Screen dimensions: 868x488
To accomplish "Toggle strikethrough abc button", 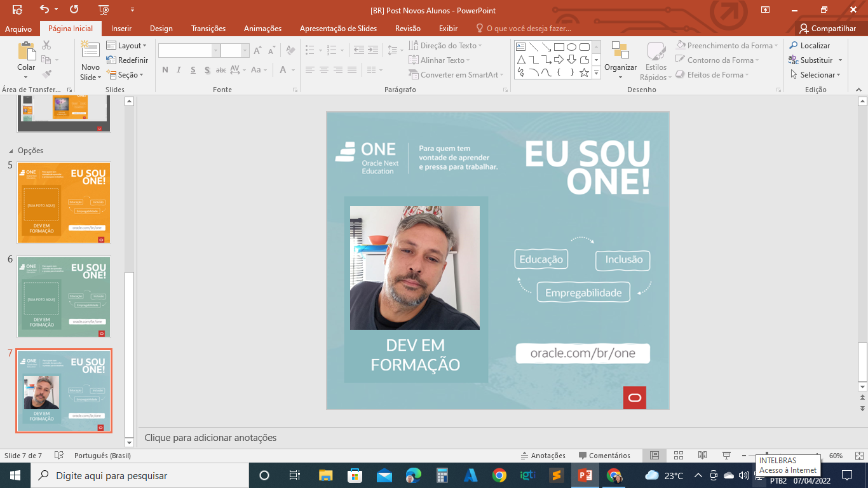I will coord(221,70).
